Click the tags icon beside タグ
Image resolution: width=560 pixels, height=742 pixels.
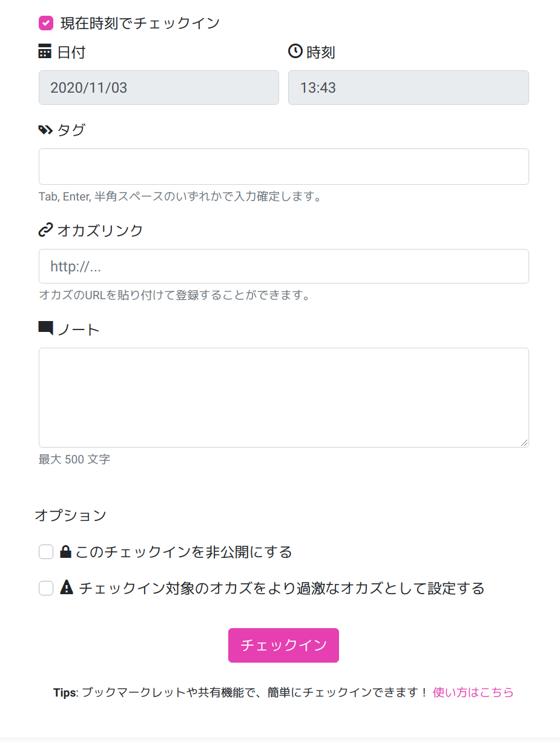pos(45,130)
